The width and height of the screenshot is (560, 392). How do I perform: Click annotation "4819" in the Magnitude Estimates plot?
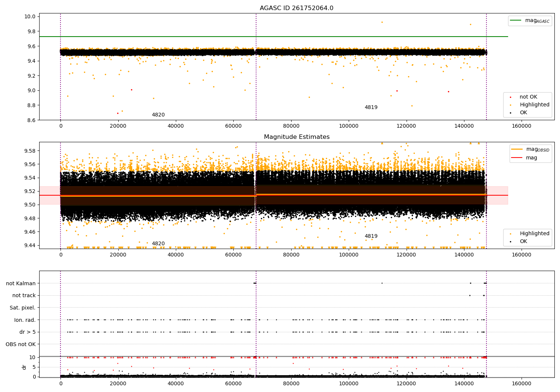point(371,236)
